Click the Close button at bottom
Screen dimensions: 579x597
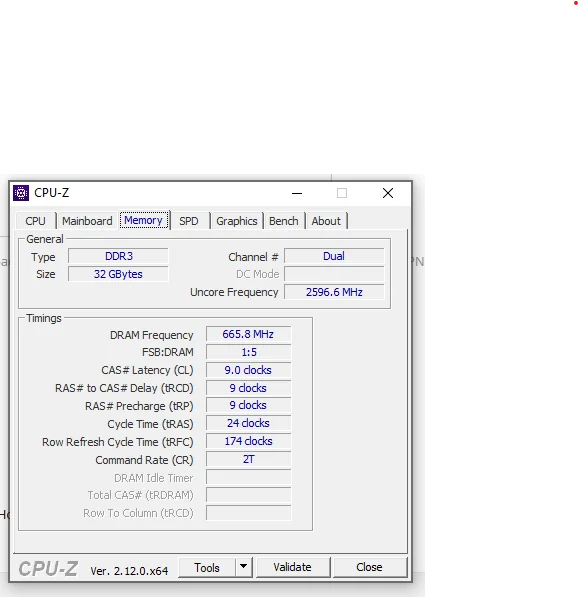[x=369, y=567]
